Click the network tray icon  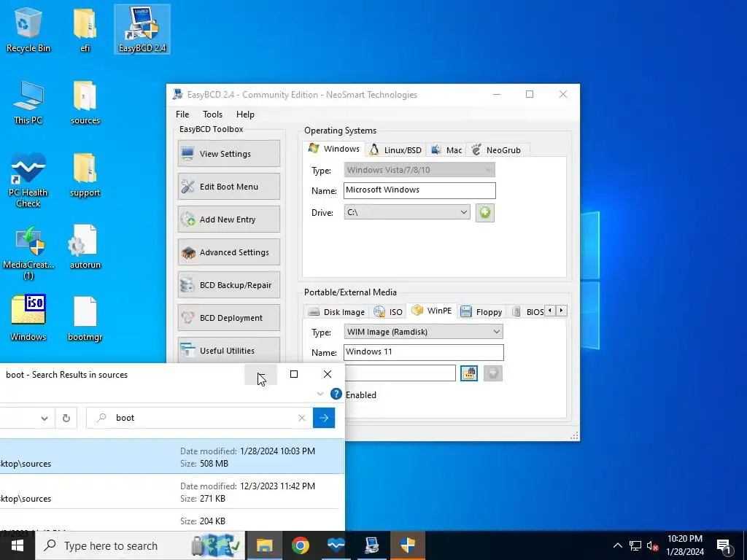point(635,545)
